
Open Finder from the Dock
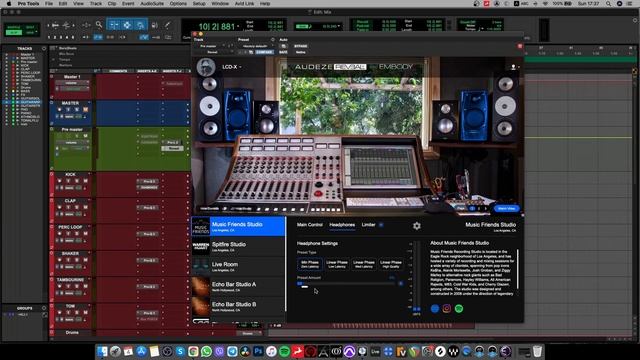click(x=102, y=351)
